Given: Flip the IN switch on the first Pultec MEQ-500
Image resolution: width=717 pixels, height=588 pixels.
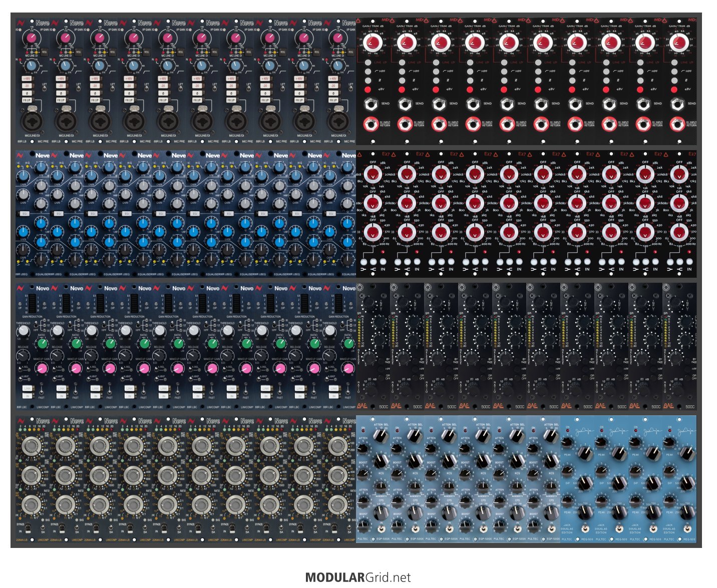Looking at the screenshot, I should tap(585, 528).
